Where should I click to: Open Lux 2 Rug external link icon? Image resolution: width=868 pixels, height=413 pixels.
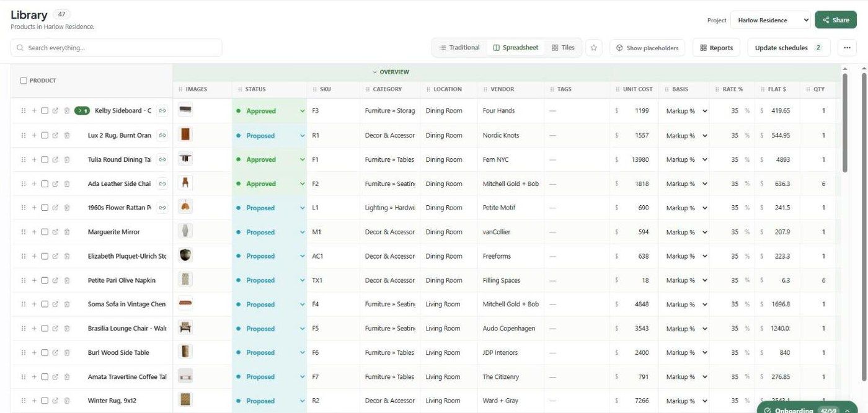pyautogui.click(x=55, y=135)
